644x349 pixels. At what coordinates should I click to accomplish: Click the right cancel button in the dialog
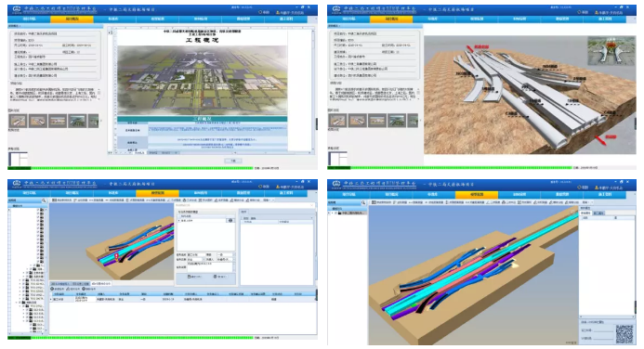219,277
